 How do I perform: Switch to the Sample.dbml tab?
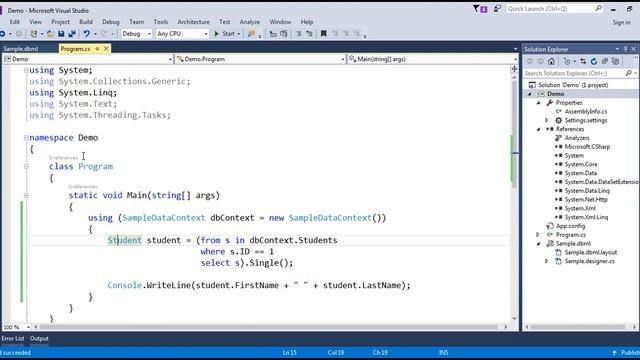coord(20,49)
